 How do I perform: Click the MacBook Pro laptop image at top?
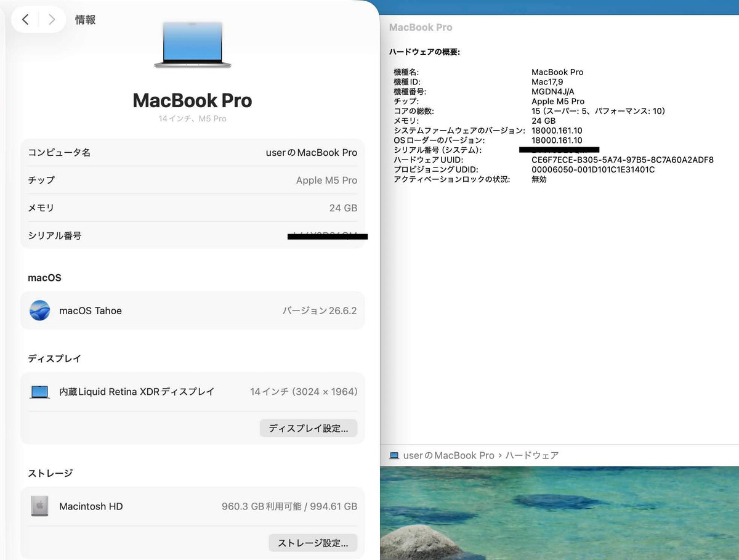192,45
